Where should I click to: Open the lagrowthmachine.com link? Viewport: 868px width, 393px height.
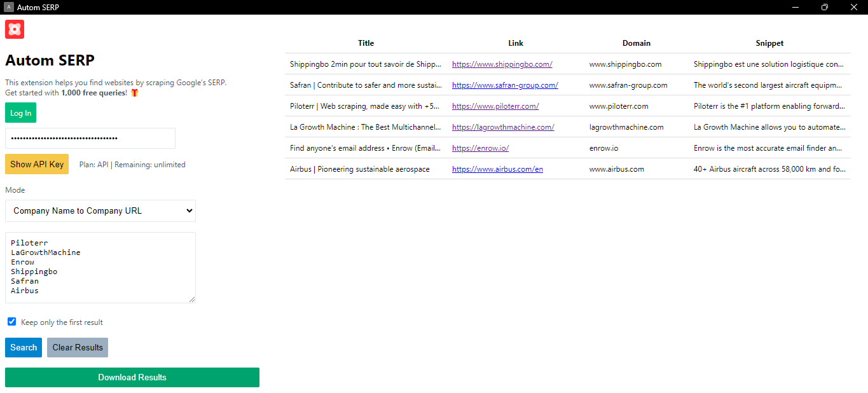(x=503, y=127)
